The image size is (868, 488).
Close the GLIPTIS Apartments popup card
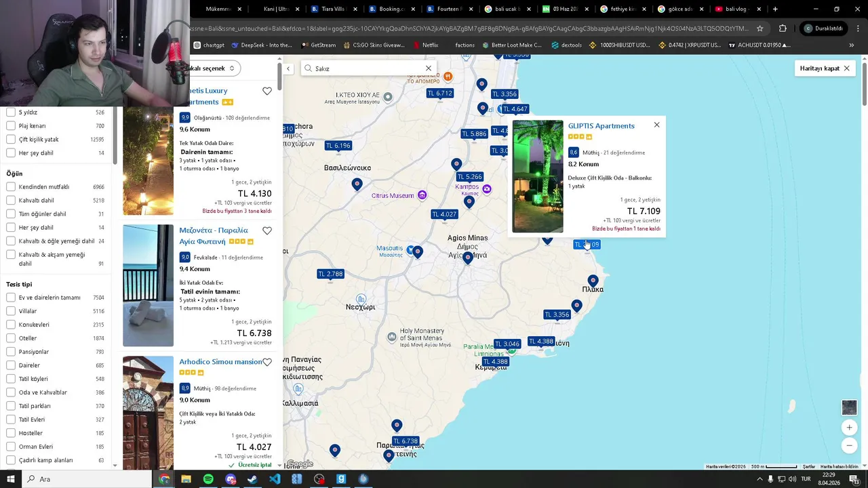pos(656,125)
